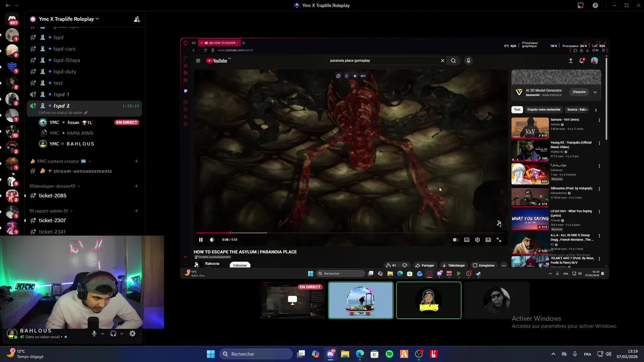644x362 pixels.
Task: Open the YouTube notifications bell
Action: (582, 61)
